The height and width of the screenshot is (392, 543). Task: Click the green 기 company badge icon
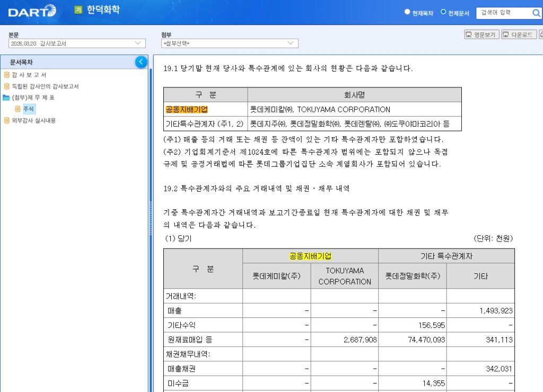click(78, 10)
